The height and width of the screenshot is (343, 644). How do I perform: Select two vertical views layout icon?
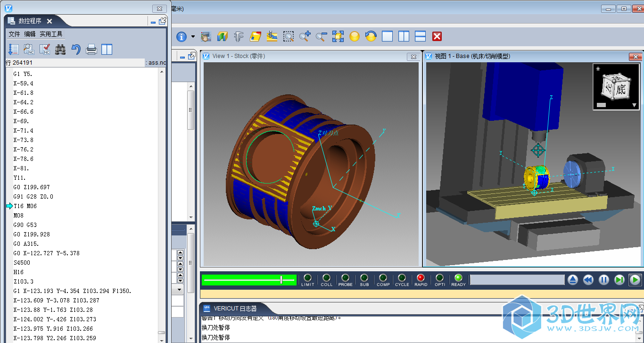pos(404,36)
